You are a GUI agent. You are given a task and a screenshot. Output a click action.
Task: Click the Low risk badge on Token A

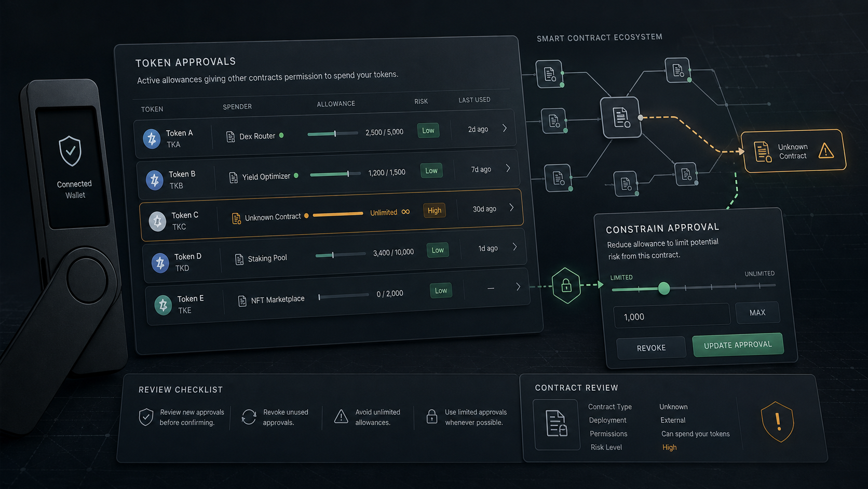click(x=428, y=130)
